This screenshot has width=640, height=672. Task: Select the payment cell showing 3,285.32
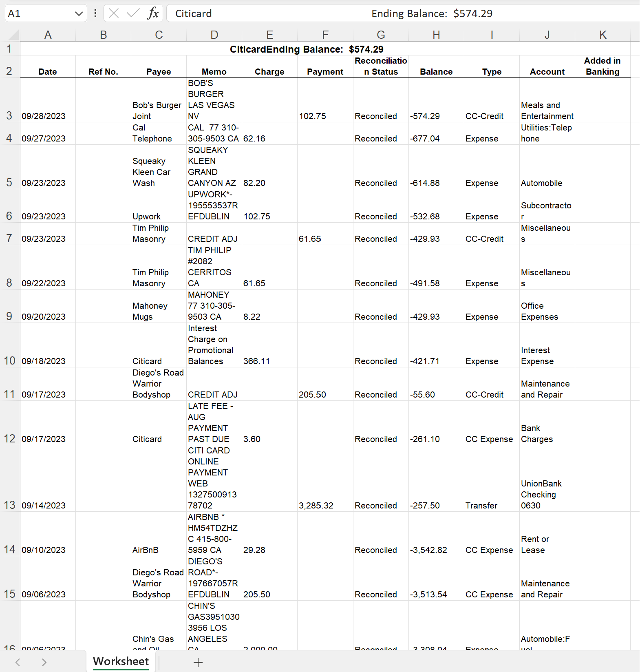(325, 478)
